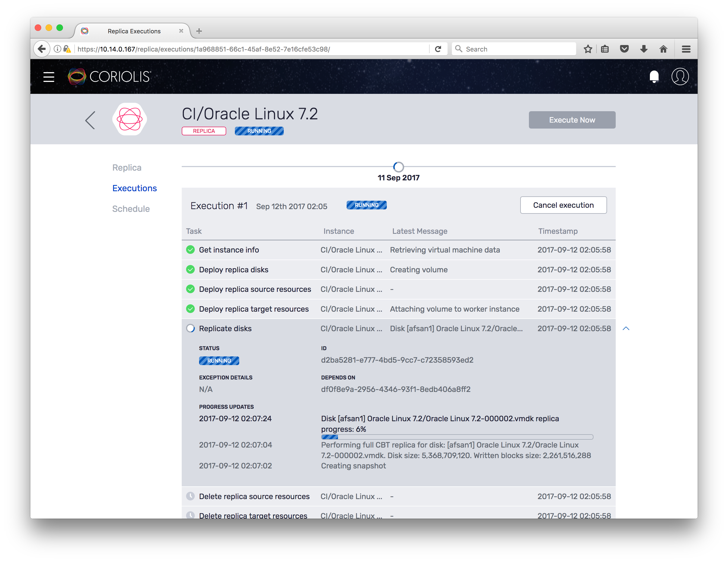Open Firefox hamburger menu
Viewport: 728px width, 562px height.
(686, 49)
